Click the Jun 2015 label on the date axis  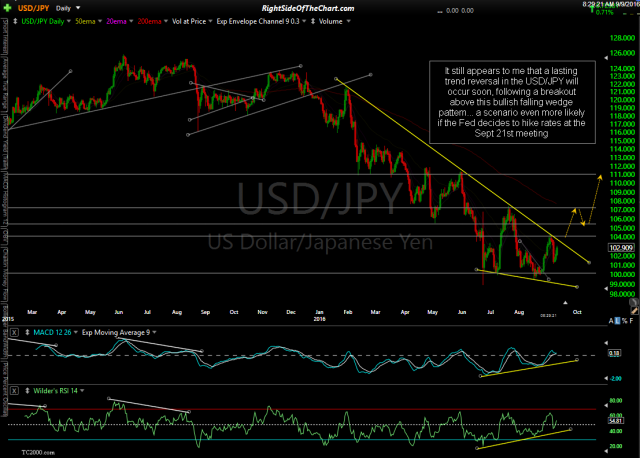click(x=118, y=312)
